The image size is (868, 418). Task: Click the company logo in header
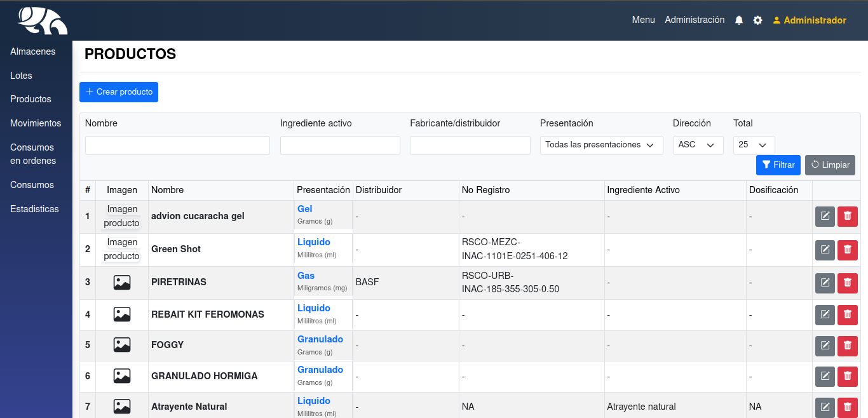point(43,21)
